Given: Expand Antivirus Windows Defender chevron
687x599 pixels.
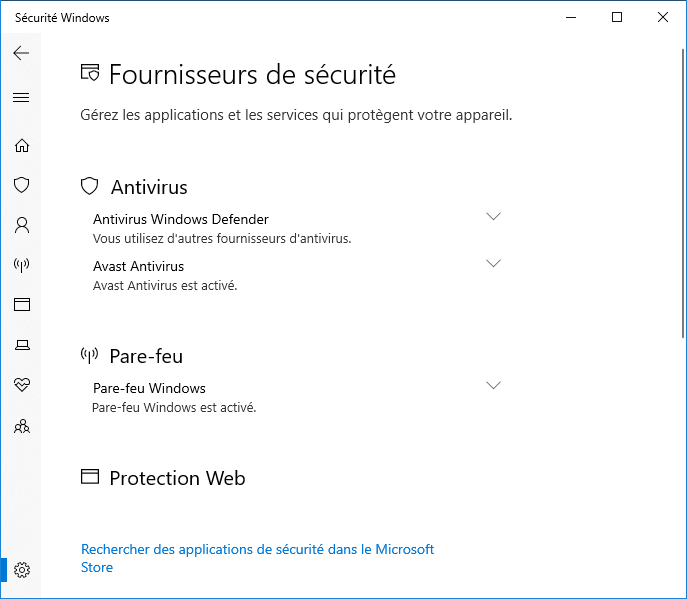Looking at the screenshot, I should [493, 216].
